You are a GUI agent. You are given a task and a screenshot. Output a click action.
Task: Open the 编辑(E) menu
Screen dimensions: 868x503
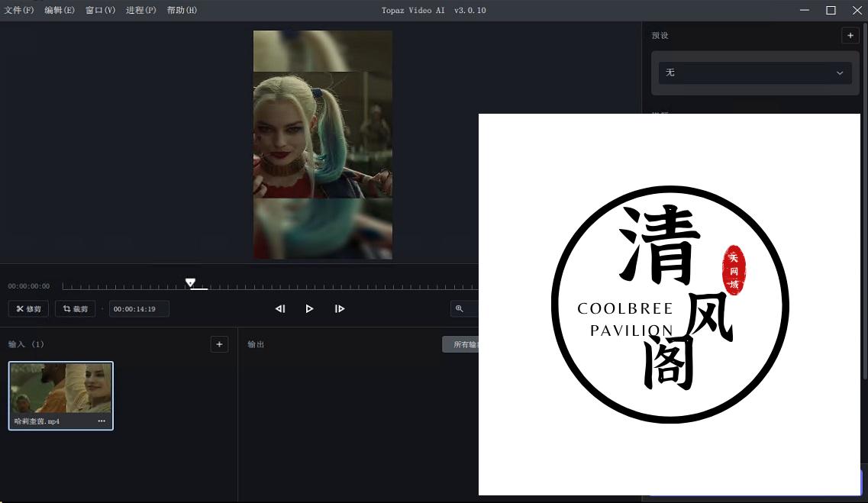point(60,10)
